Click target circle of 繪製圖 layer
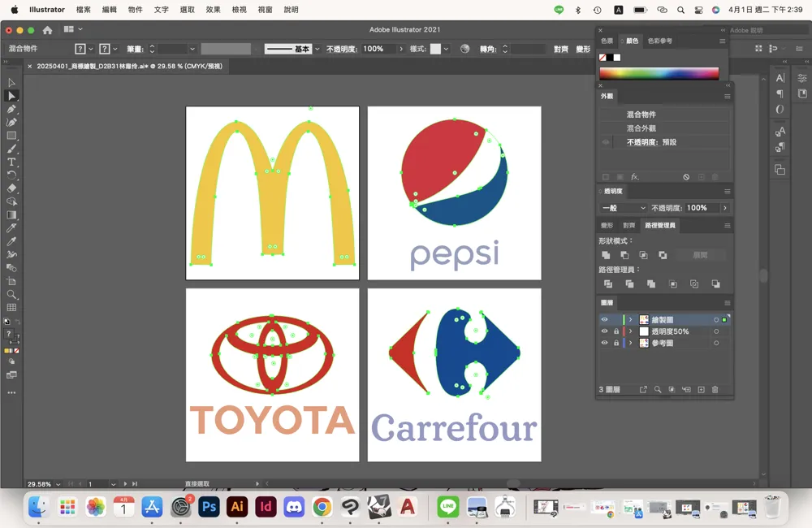This screenshot has width=812, height=528. (716, 320)
